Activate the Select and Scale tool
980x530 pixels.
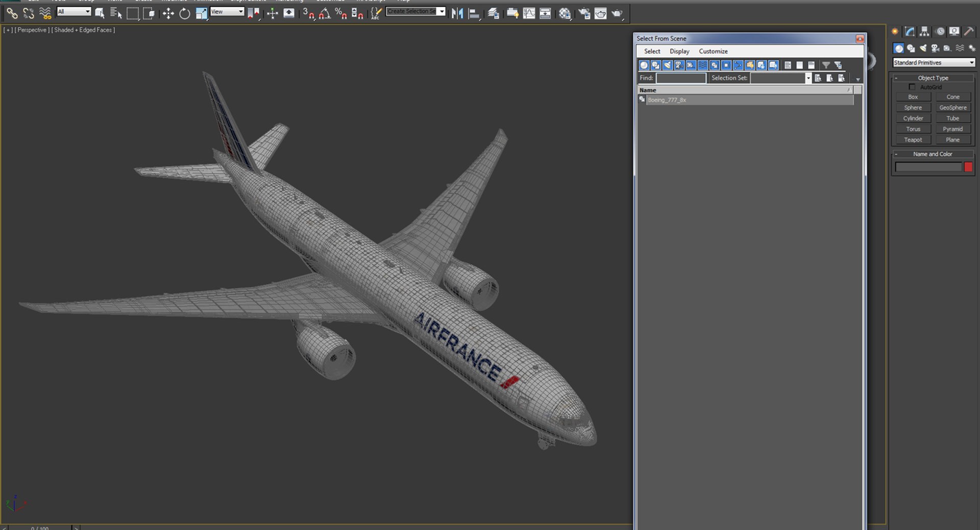(x=202, y=13)
